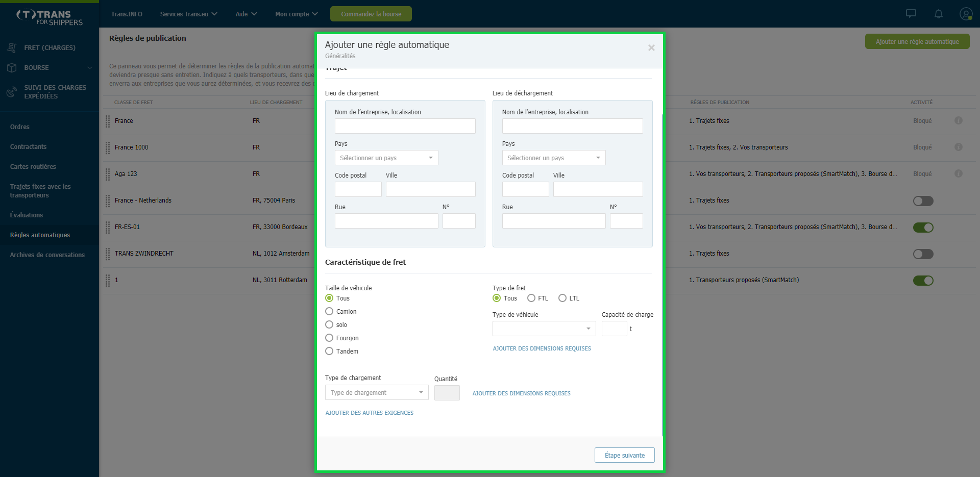980x477 pixels.
Task: Click loading-type Ajouter des dimensions requises link
Action: [521, 393]
